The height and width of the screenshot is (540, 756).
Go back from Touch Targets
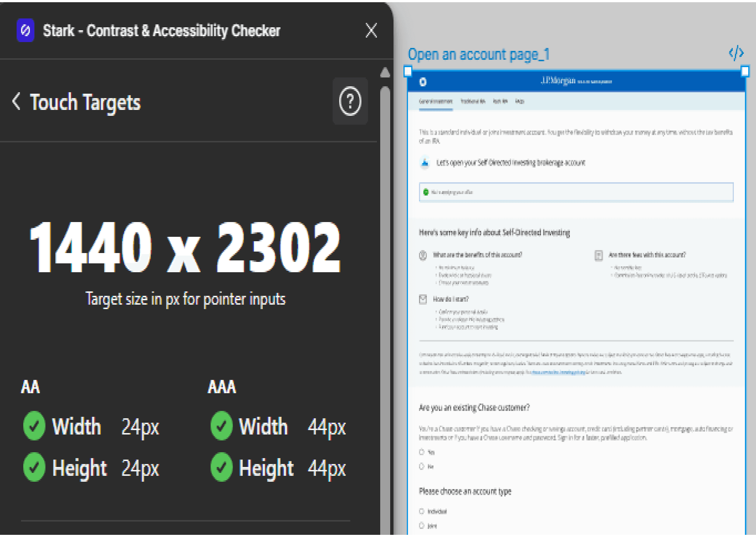[16, 101]
